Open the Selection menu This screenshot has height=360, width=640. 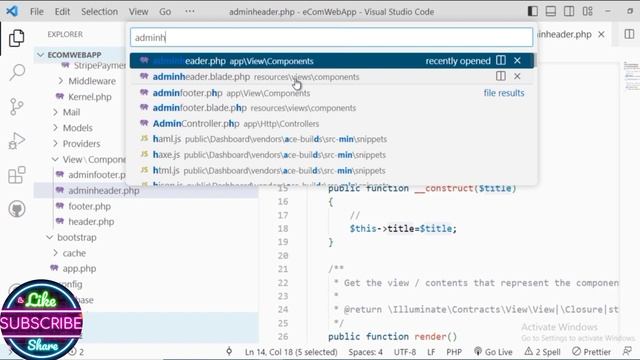click(x=99, y=11)
